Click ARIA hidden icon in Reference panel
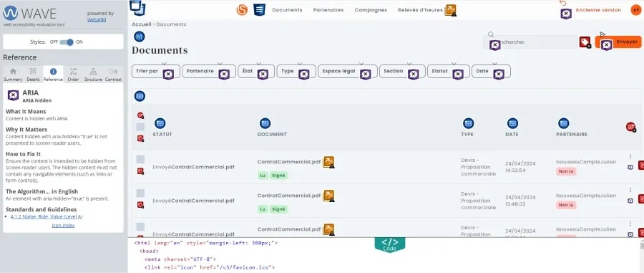Viewport: 644px width, 273px height. click(x=13, y=95)
